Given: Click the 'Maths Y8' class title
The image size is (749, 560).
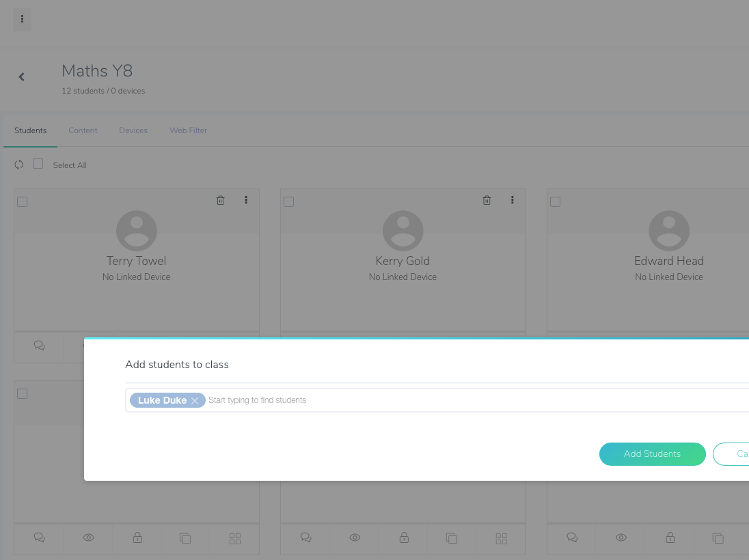Looking at the screenshot, I should pos(97,70).
